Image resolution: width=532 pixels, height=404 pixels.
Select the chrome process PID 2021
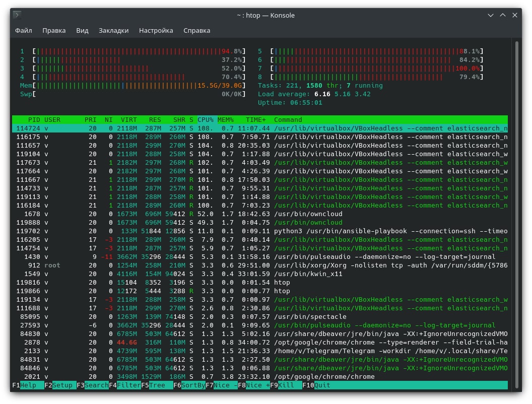click(x=260, y=376)
